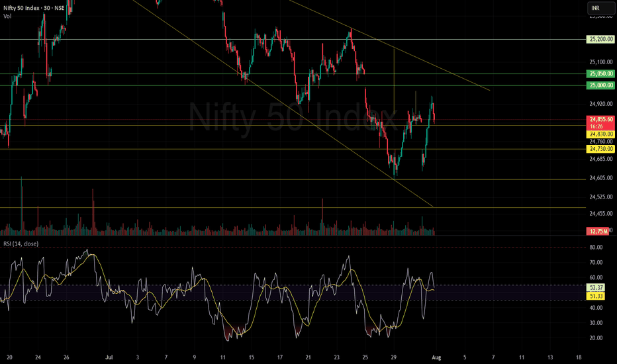Select the 53.37 RSI value label
The image size is (617, 364).
[x=596, y=288]
